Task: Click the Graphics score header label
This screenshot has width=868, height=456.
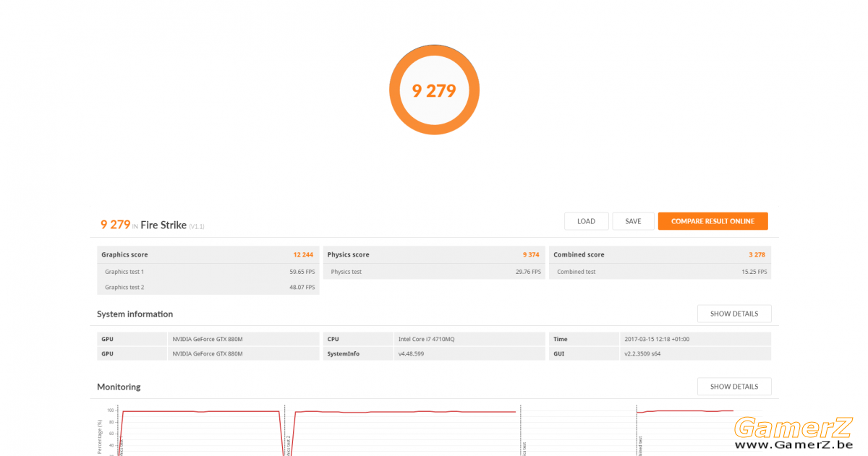Action: [124, 254]
